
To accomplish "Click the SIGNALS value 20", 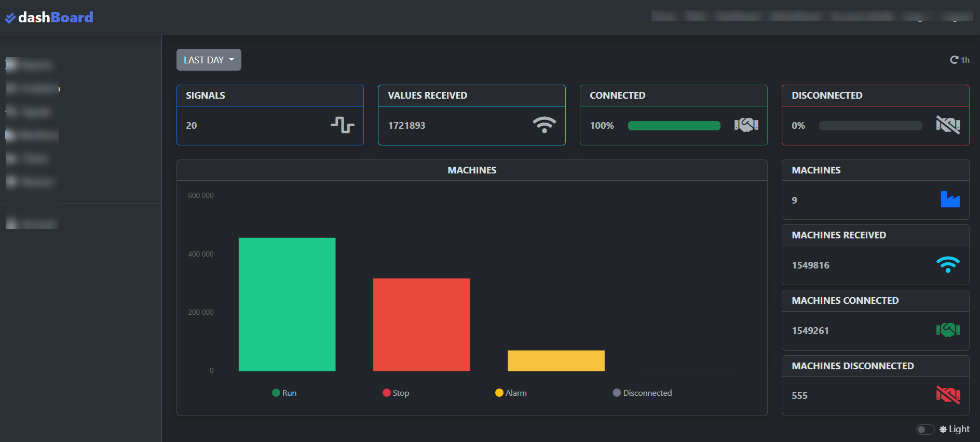I will click(x=192, y=125).
